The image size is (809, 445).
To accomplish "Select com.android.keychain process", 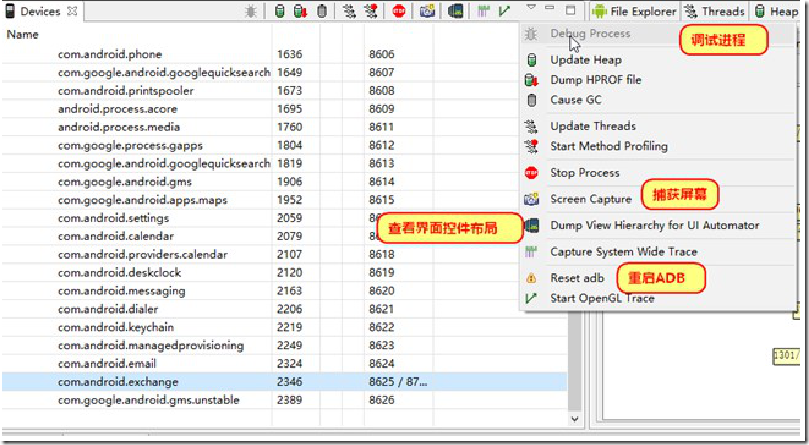I will (285, 327).
